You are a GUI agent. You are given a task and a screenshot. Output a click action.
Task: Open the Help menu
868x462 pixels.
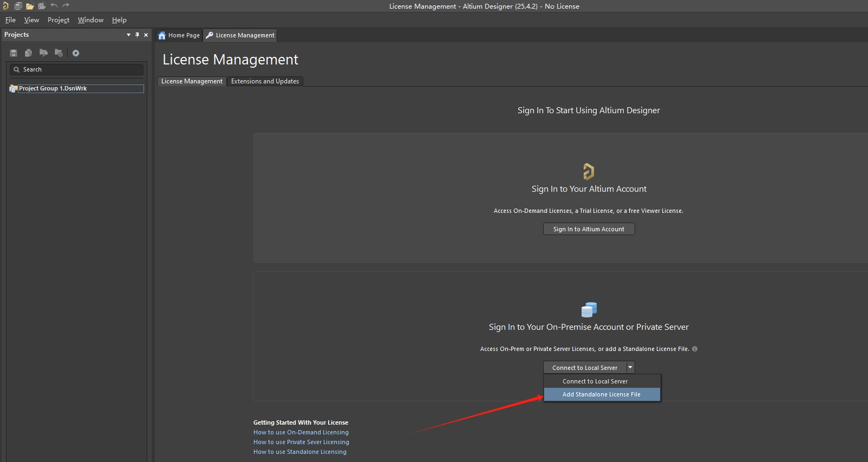pos(119,20)
